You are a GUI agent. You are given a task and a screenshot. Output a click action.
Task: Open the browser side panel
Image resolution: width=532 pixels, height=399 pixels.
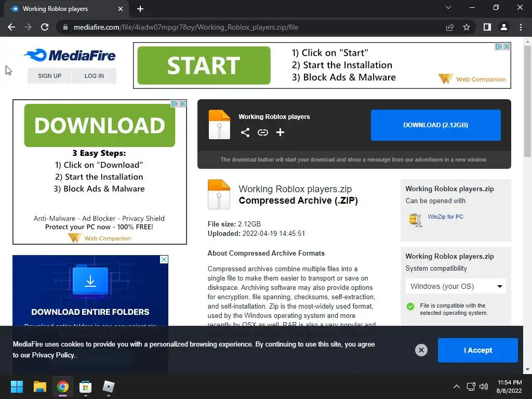pyautogui.click(x=487, y=27)
